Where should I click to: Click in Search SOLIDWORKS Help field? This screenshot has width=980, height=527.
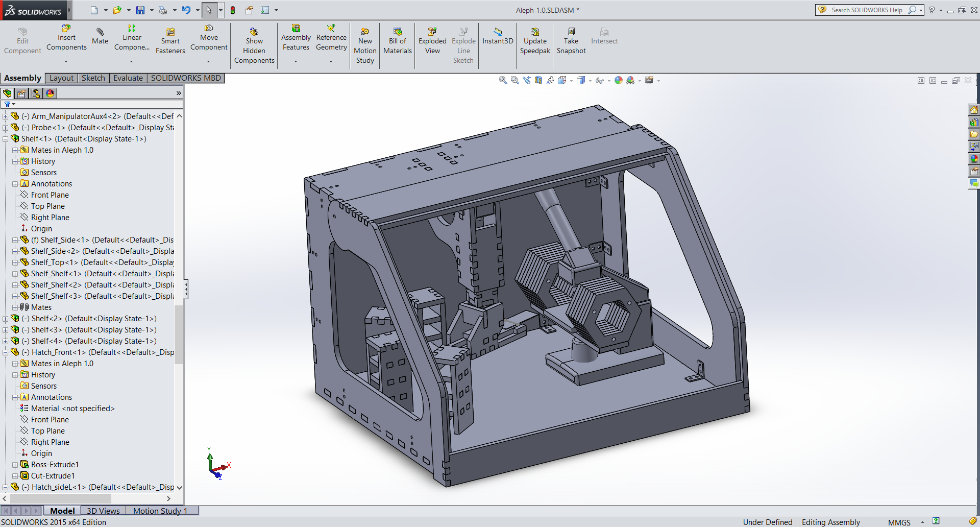click(x=867, y=10)
